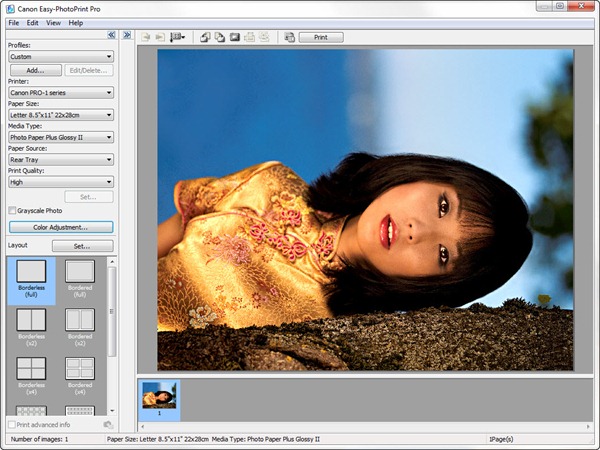Enable the Grayscale Photo checkbox

pos(12,211)
